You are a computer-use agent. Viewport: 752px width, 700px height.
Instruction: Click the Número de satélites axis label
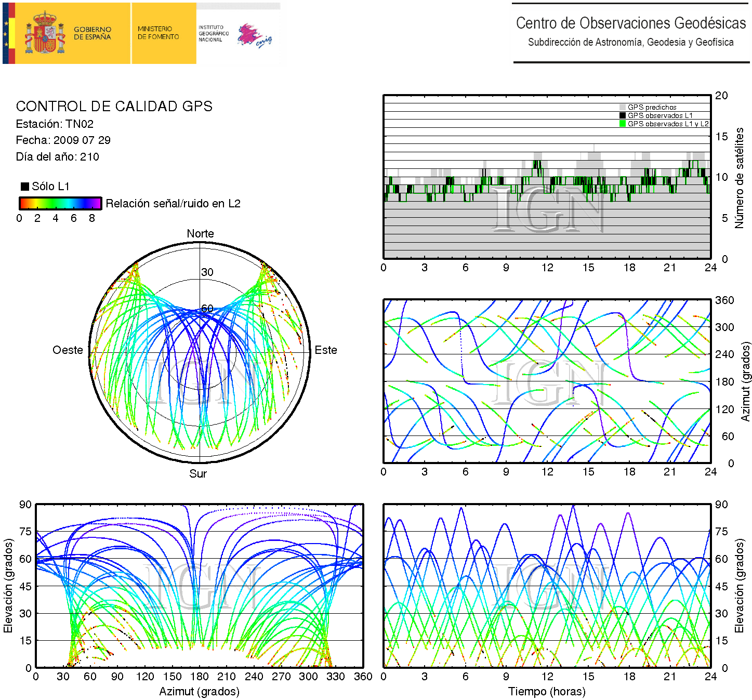point(739,178)
